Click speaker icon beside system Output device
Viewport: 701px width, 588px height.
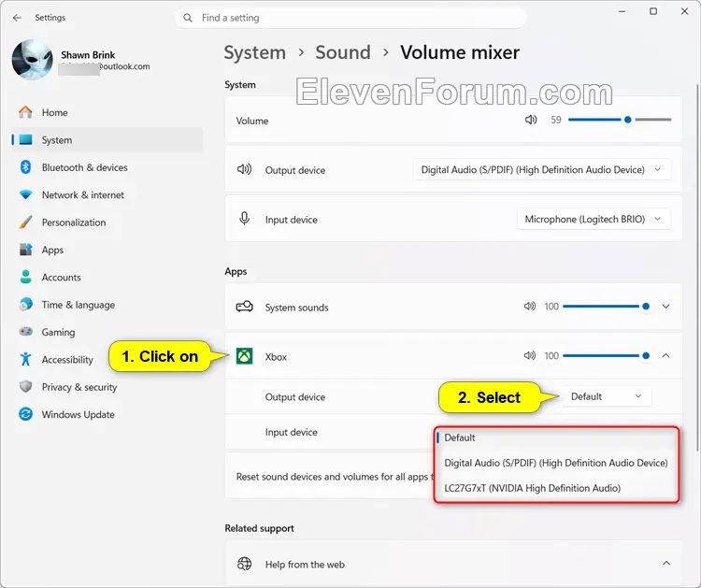coord(244,169)
